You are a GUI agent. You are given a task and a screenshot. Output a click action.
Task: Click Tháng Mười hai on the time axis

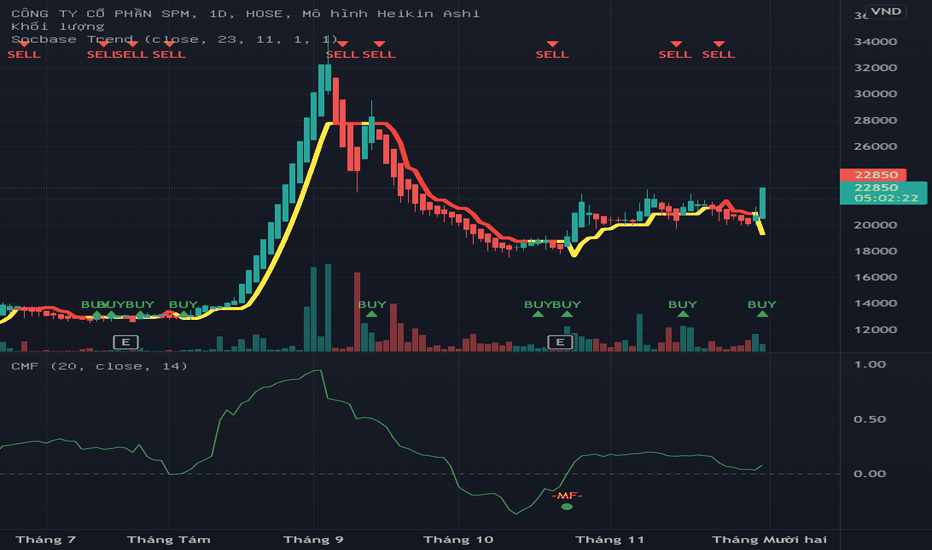(x=769, y=540)
